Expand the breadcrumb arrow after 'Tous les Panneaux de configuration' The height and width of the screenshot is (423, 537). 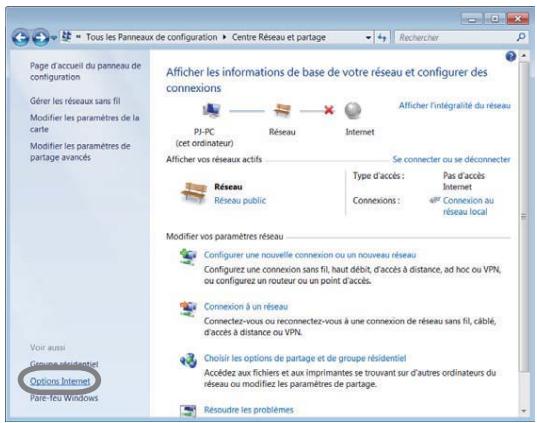pos(224,37)
